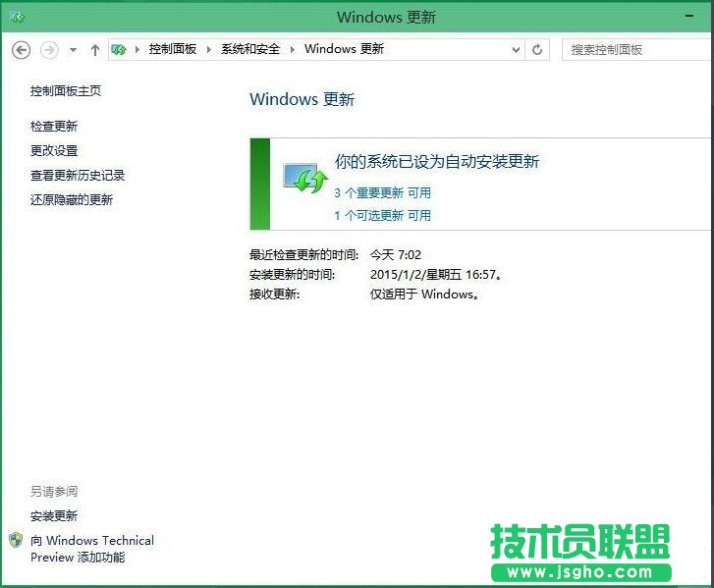The height and width of the screenshot is (588, 714).
Task: Select the 你的系统已设为自动安装更新 heading
Action: tap(437, 162)
